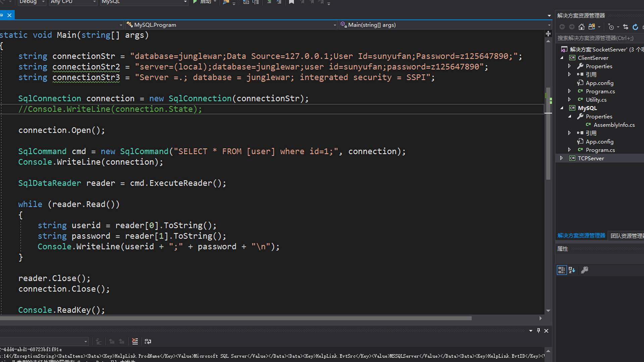
Task: Click the editor vertical scrollbar thumb
Action: (548, 134)
